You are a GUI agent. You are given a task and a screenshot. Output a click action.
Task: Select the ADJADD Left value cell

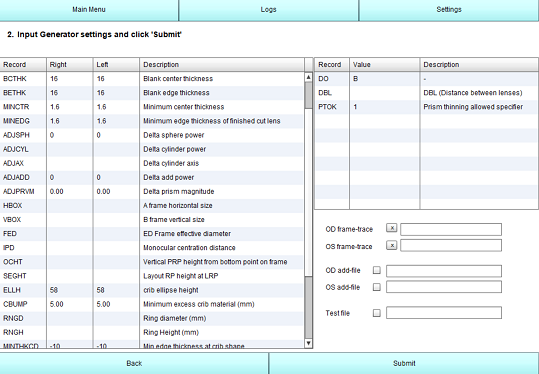pos(117,177)
